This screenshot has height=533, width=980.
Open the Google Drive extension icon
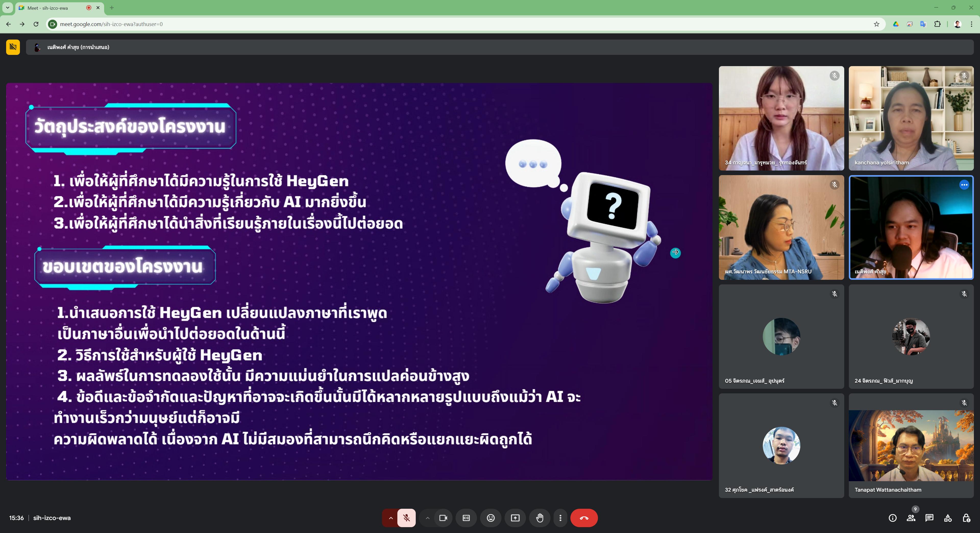click(896, 24)
